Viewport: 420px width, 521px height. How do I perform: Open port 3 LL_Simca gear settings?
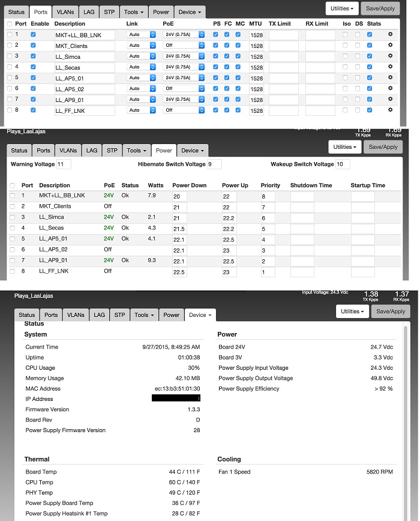[x=391, y=56]
